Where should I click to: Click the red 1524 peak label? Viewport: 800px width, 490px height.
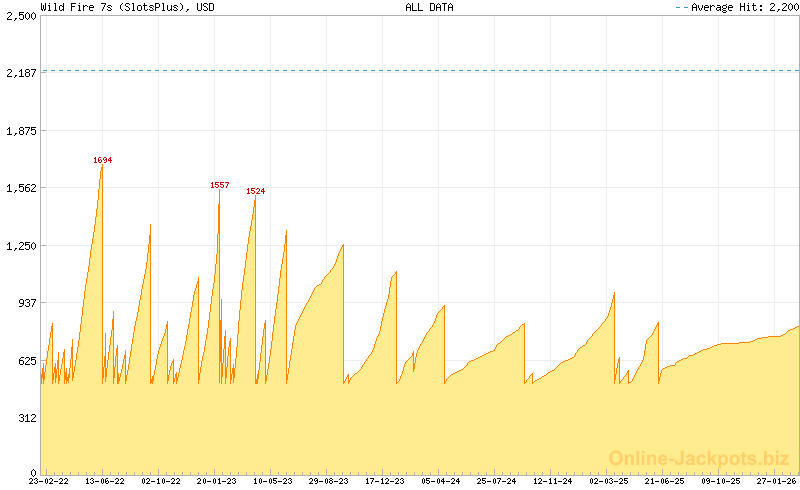(256, 191)
